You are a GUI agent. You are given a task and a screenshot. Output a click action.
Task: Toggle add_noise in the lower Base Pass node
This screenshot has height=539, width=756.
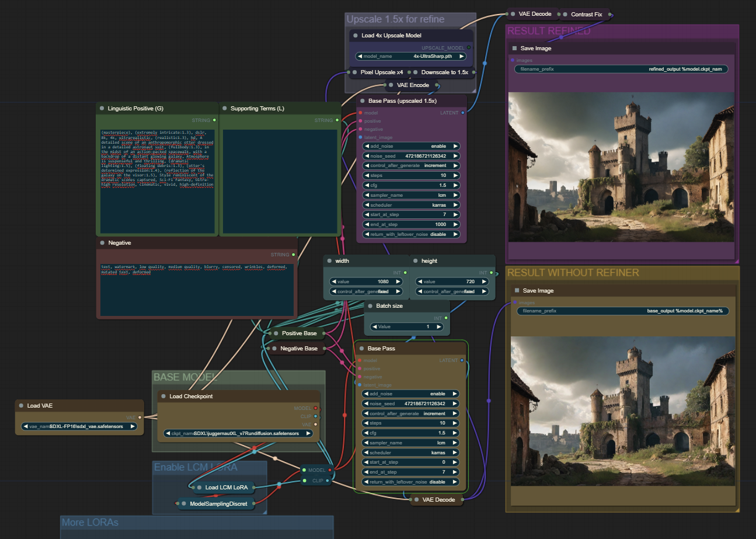[410, 394]
